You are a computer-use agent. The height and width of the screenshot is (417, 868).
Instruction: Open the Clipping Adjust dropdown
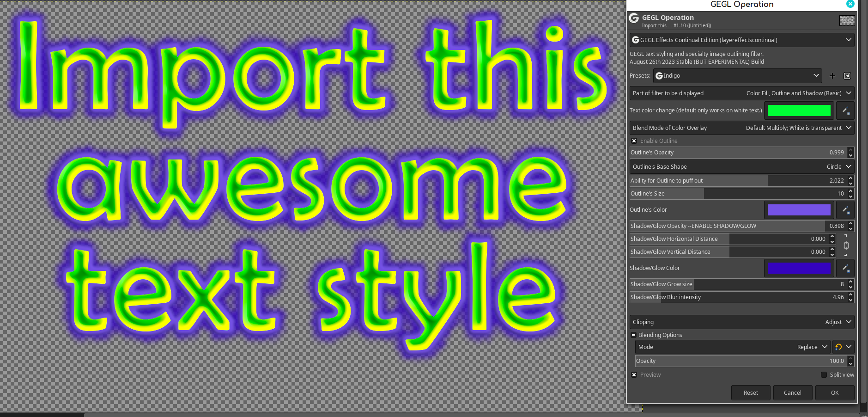742,322
